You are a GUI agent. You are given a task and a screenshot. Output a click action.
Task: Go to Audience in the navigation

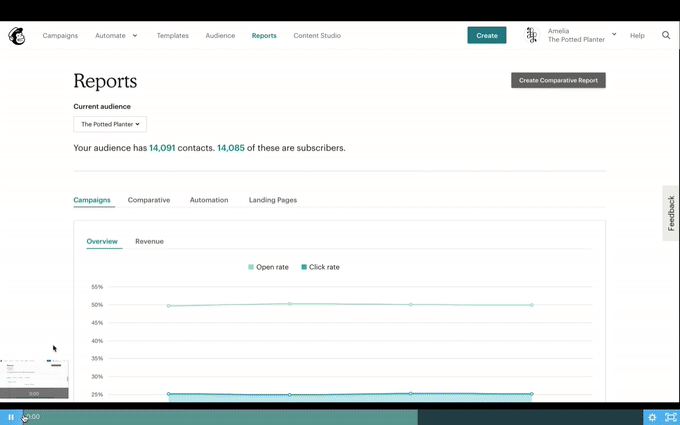(220, 36)
